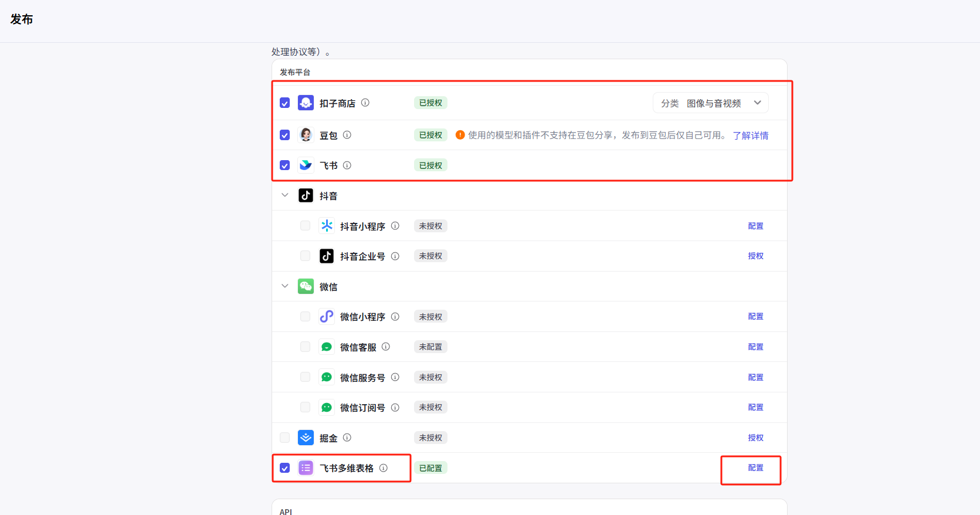The width and height of the screenshot is (980, 515).
Task: Click the 已授权 badge in 飞书 row
Action: pos(431,165)
